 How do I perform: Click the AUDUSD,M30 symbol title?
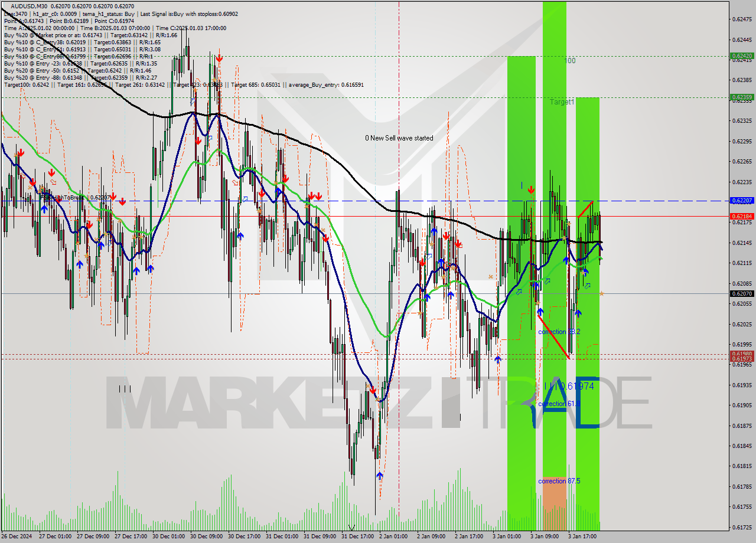point(29,6)
